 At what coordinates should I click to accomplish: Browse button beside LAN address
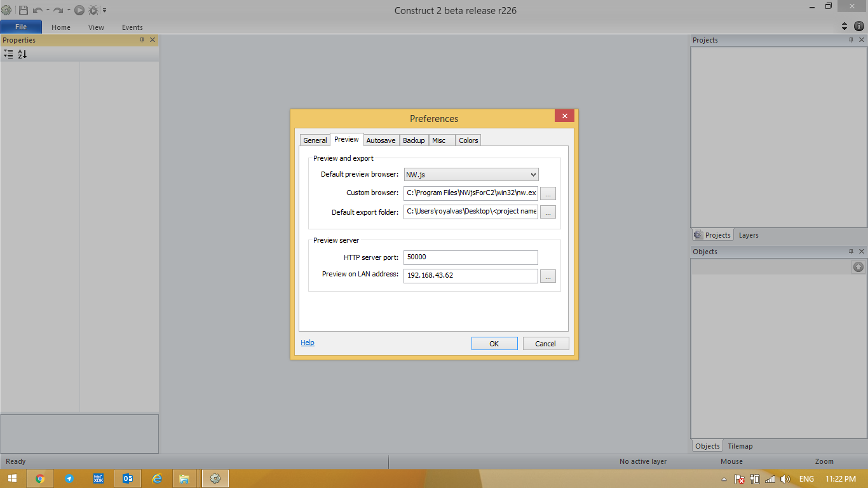coord(548,276)
